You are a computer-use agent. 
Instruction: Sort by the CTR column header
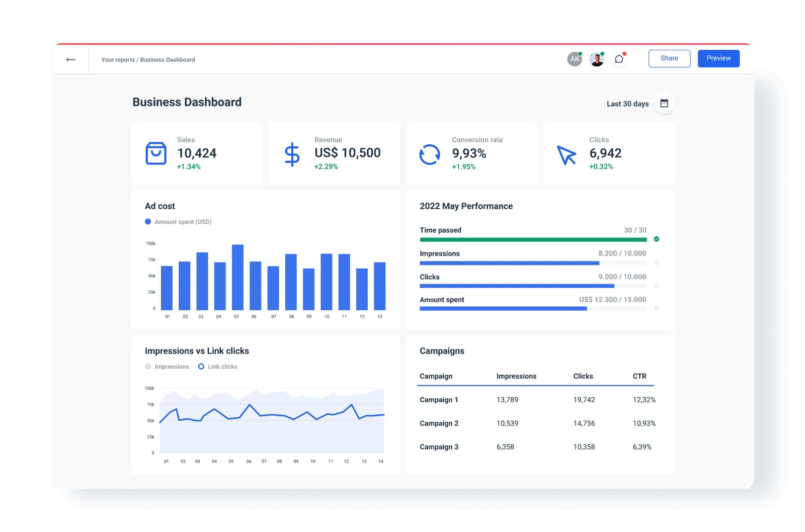point(639,376)
